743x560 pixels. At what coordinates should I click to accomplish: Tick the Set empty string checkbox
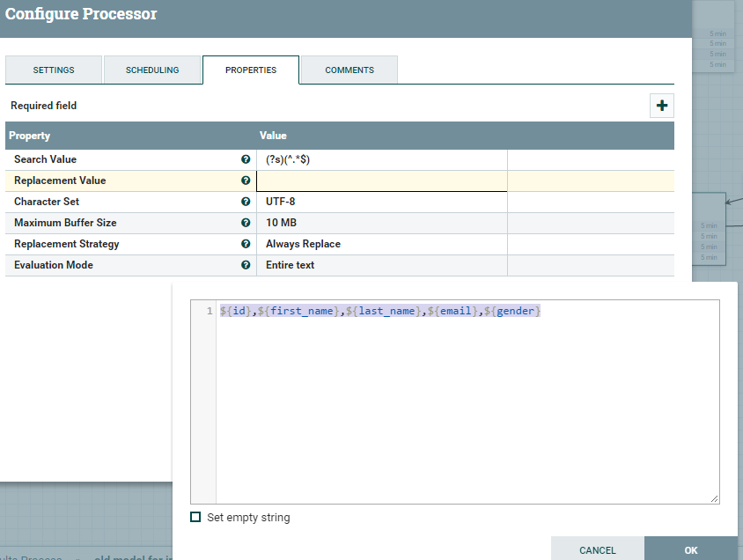pos(195,517)
